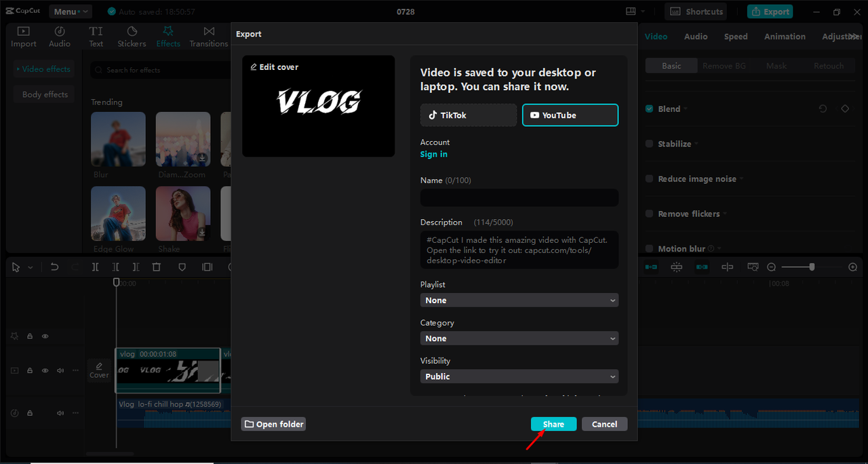868x464 pixels.
Task: Open the Audio media panel
Action: click(x=60, y=37)
